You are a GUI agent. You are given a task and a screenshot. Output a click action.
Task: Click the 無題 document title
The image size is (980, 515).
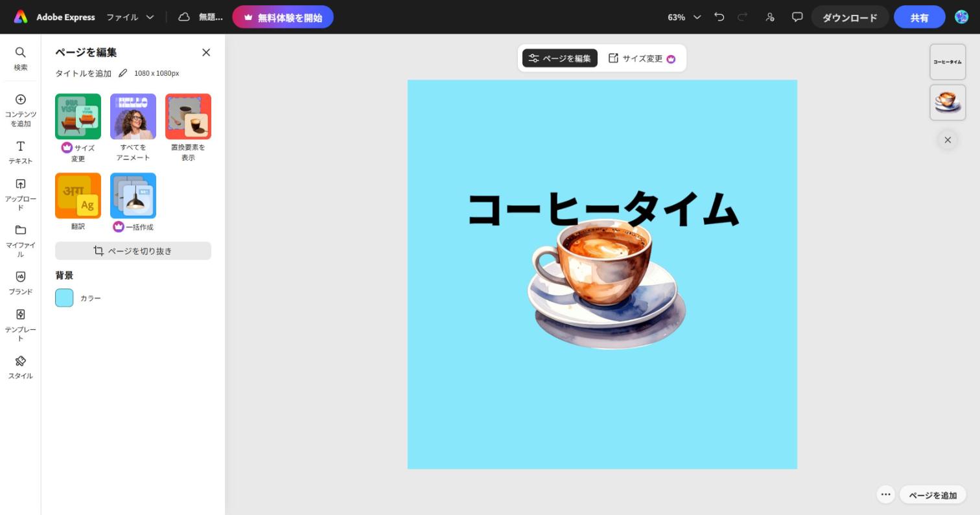pos(211,17)
